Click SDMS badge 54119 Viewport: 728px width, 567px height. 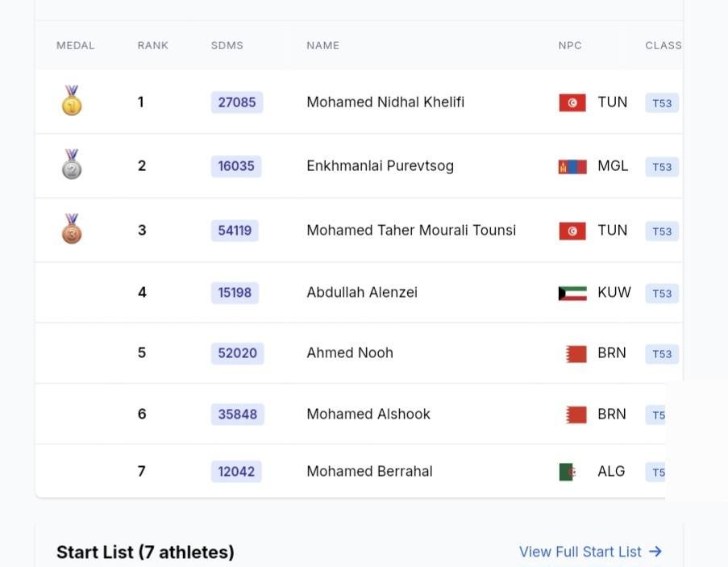(x=235, y=231)
